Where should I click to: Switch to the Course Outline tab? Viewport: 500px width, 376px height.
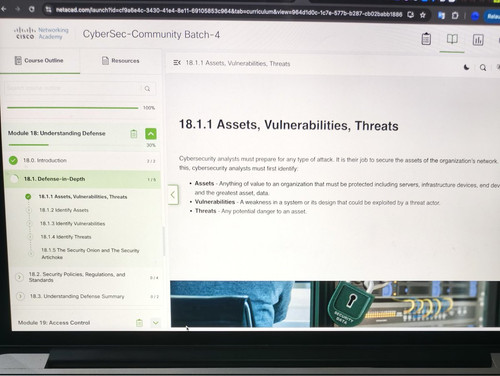[x=39, y=60]
